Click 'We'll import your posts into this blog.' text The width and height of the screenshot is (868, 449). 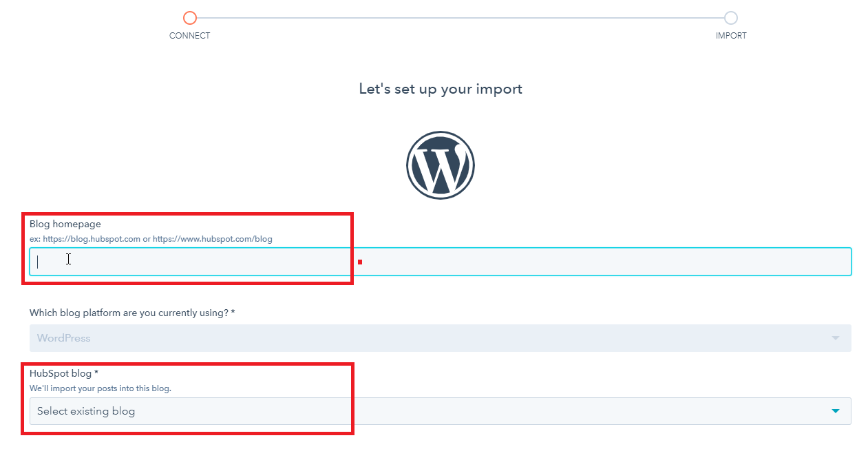[100, 388]
